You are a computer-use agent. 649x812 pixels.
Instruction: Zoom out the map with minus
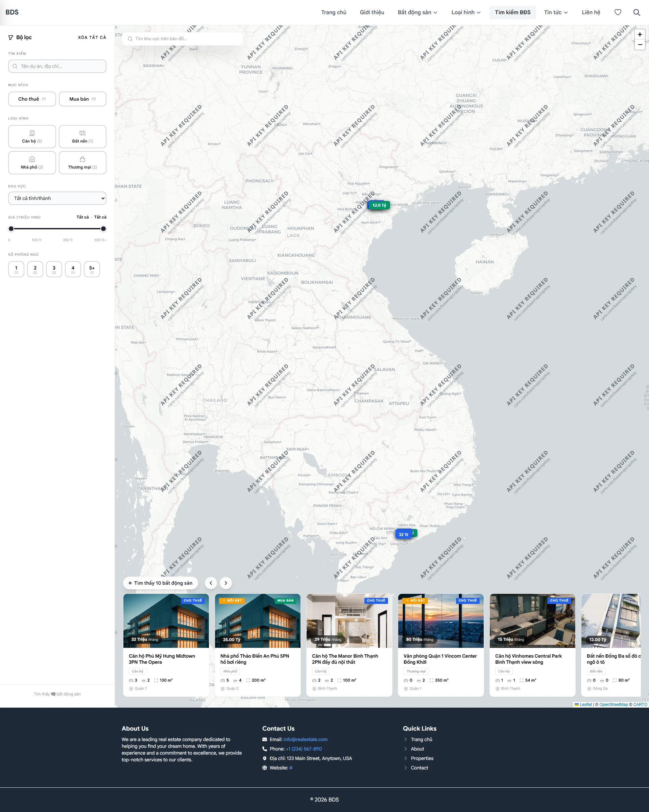[x=640, y=45]
